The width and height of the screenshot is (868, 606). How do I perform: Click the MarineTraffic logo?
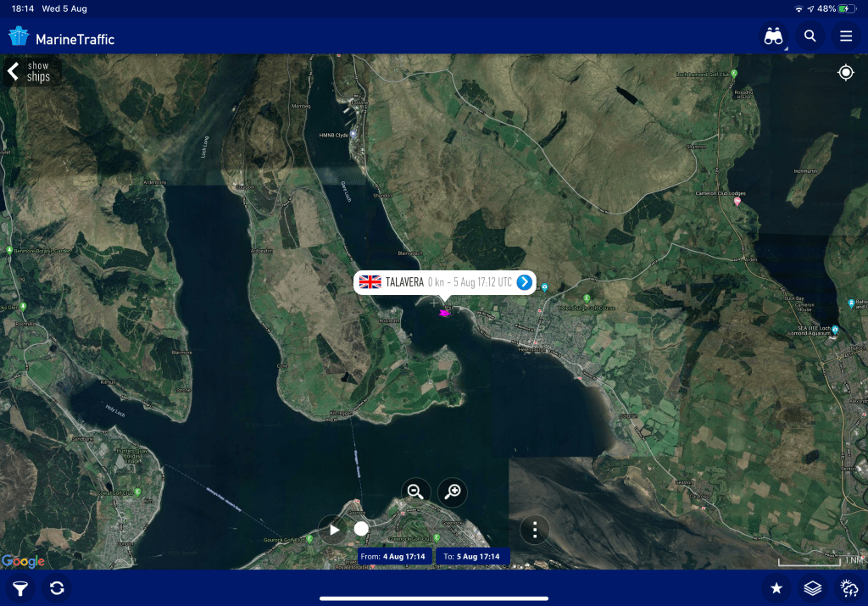(61, 38)
